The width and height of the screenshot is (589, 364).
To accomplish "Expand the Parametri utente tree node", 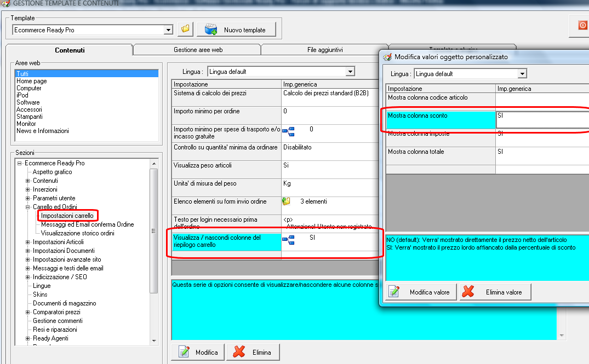I will pyautogui.click(x=27, y=198).
